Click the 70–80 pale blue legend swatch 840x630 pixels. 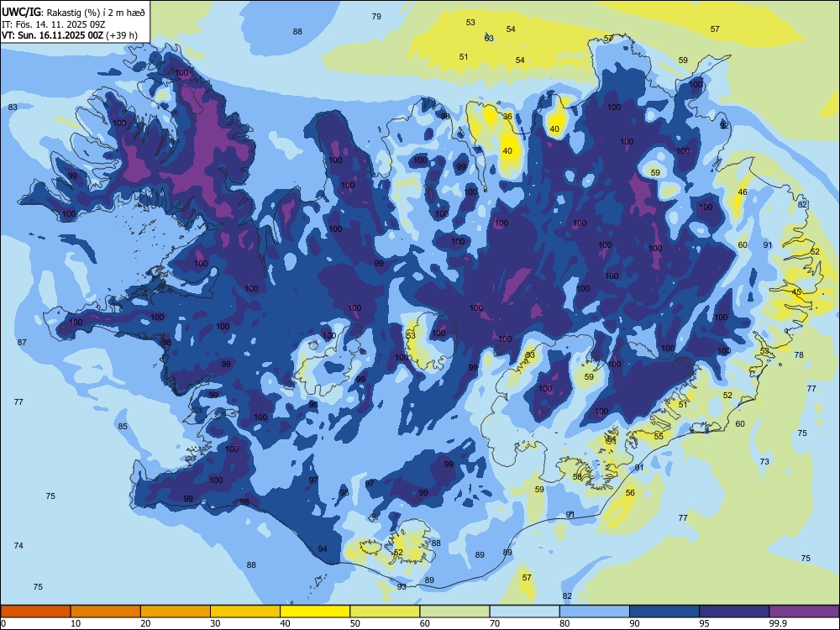(x=524, y=612)
